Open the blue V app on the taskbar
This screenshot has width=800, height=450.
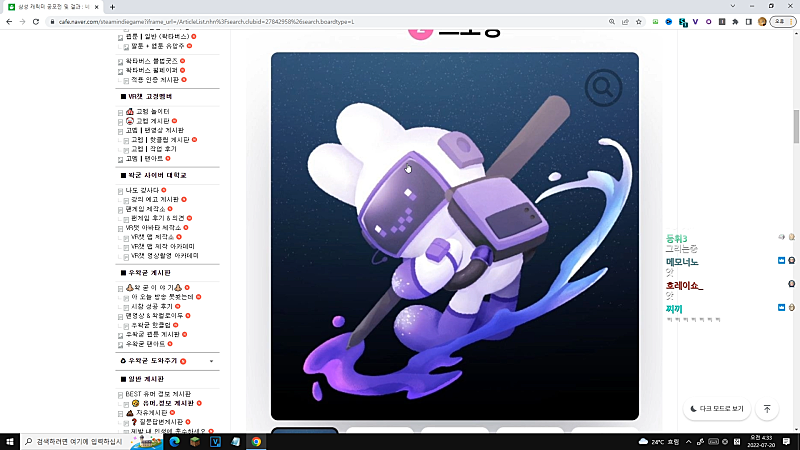[x=215, y=442]
